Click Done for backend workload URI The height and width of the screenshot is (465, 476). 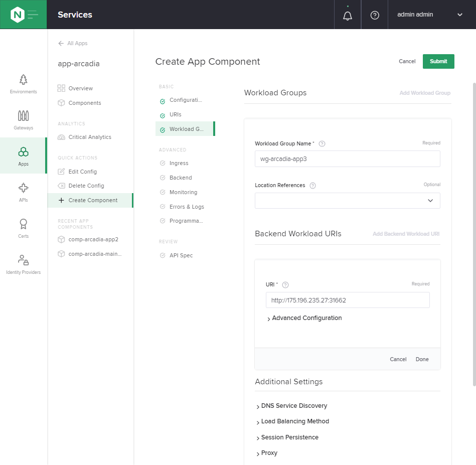(x=422, y=359)
